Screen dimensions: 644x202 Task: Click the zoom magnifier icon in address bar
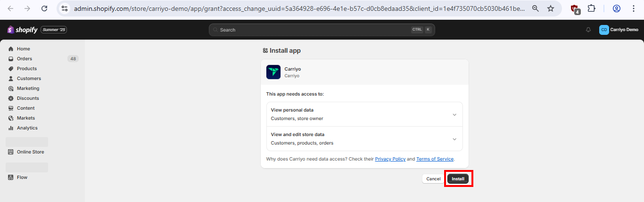pos(536,8)
